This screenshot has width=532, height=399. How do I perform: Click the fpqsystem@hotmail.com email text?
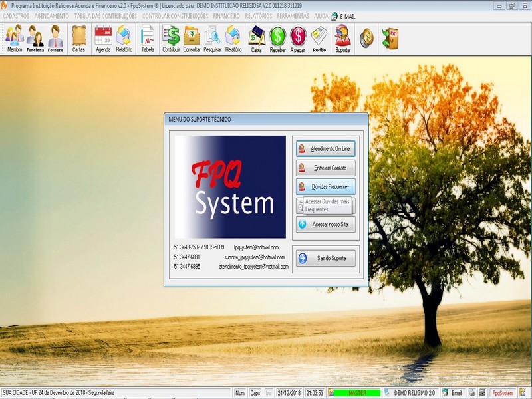256,247
